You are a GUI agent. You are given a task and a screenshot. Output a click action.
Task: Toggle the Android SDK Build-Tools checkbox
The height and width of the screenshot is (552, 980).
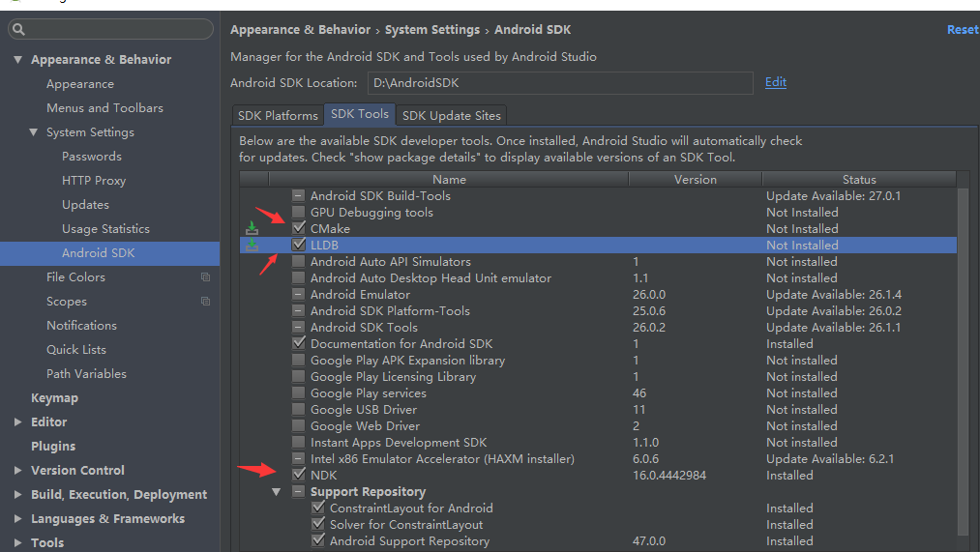tap(299, 195)
